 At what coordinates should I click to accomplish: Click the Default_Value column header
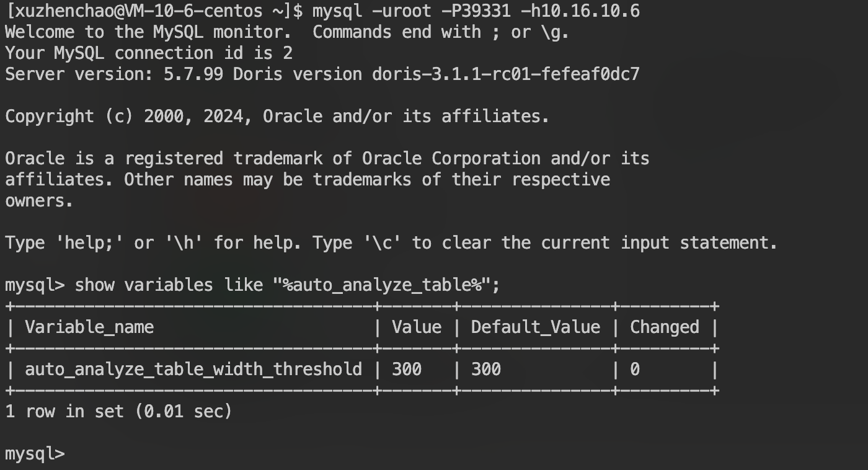535,327
